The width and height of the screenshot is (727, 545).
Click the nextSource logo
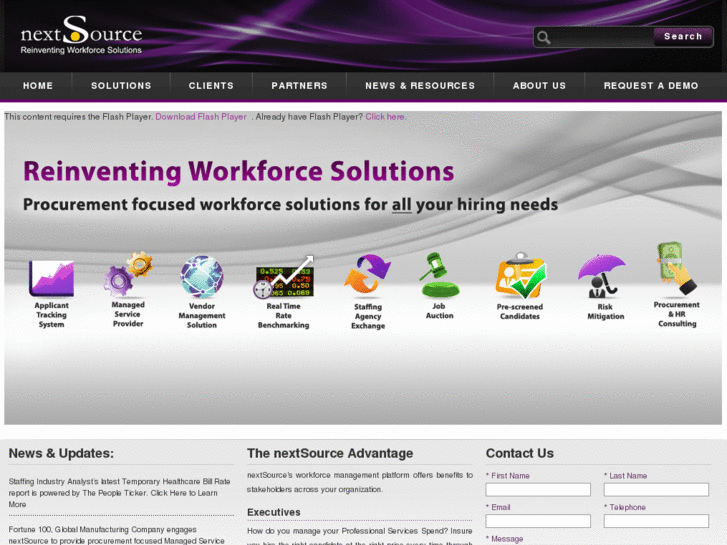coord(81,36)
